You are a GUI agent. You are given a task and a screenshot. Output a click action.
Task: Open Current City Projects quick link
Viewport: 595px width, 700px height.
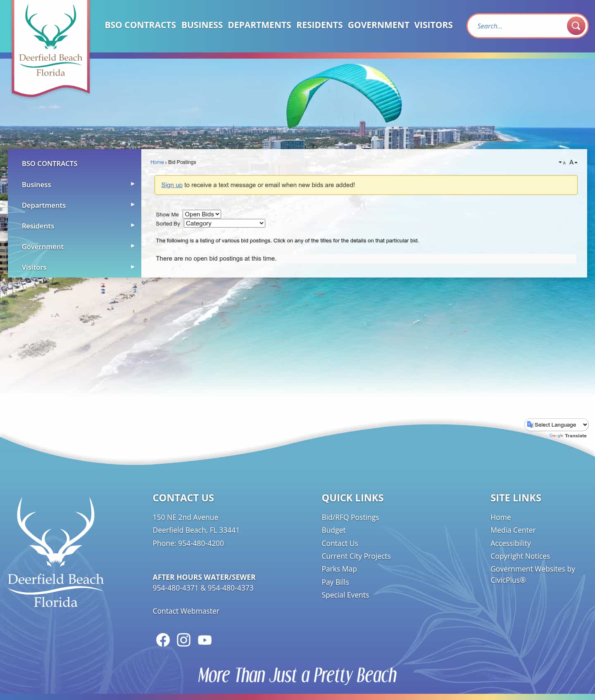point(356,556)
